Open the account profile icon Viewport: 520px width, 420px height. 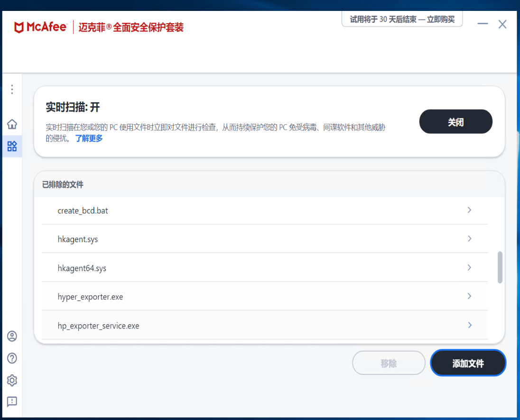(12, 336)
